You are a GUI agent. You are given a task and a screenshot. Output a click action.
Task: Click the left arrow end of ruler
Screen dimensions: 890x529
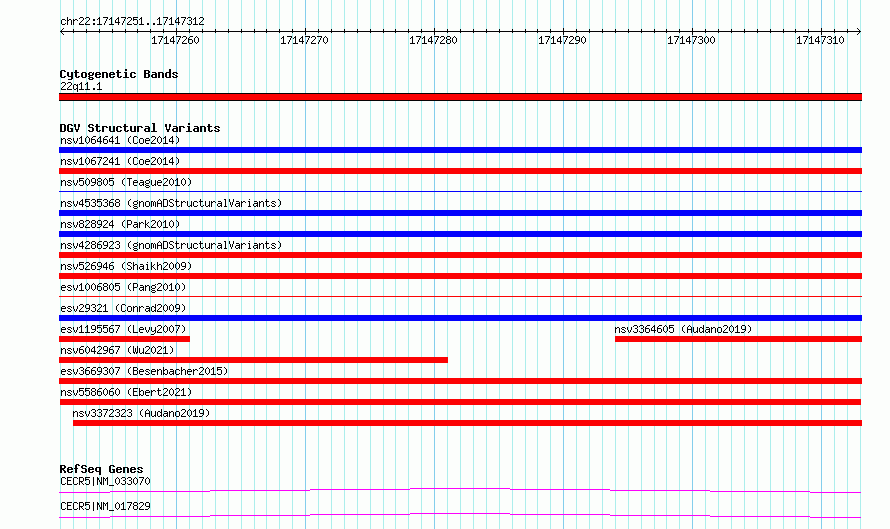click(x=62, y=32)
